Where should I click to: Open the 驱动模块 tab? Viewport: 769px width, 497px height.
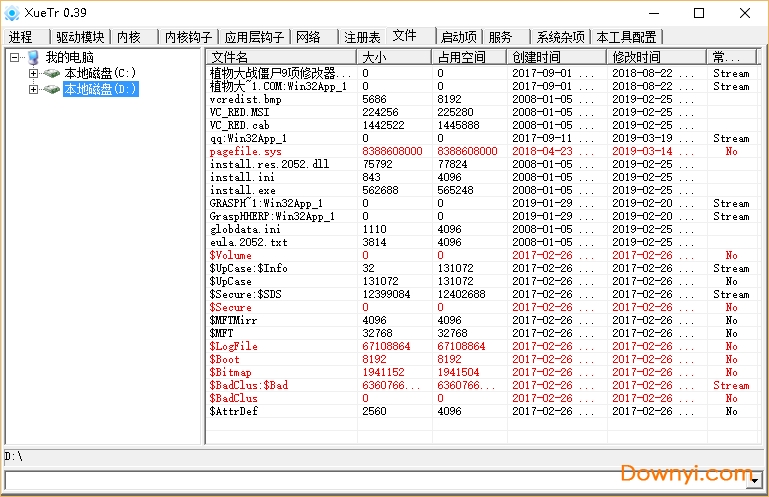79,37
